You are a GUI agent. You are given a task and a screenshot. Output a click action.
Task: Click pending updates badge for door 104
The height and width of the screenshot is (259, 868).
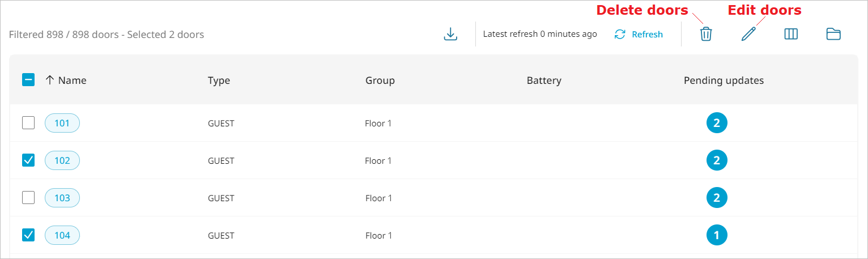(717, 235)
